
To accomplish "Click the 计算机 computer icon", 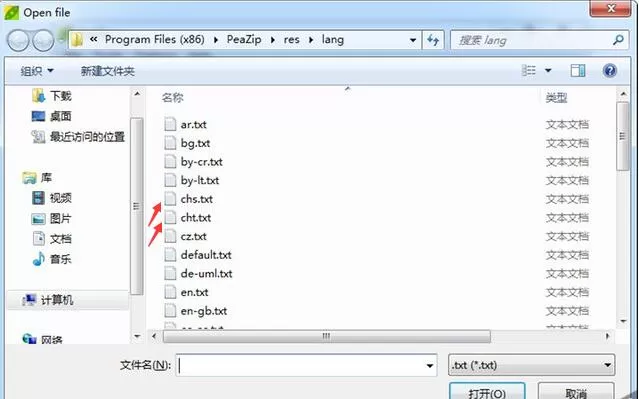I will coord(29,300).
